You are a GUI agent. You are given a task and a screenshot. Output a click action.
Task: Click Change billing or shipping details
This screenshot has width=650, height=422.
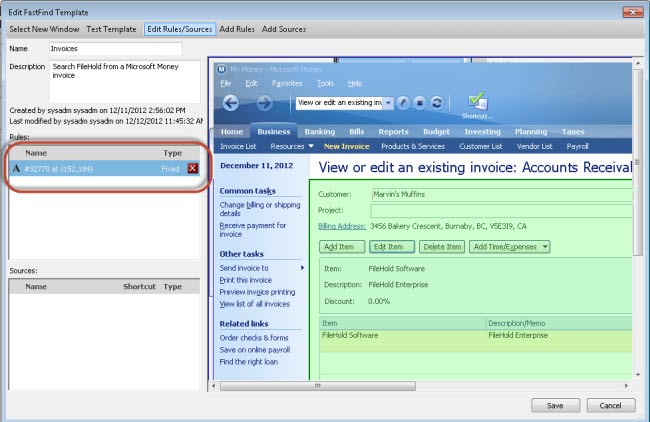260,209
